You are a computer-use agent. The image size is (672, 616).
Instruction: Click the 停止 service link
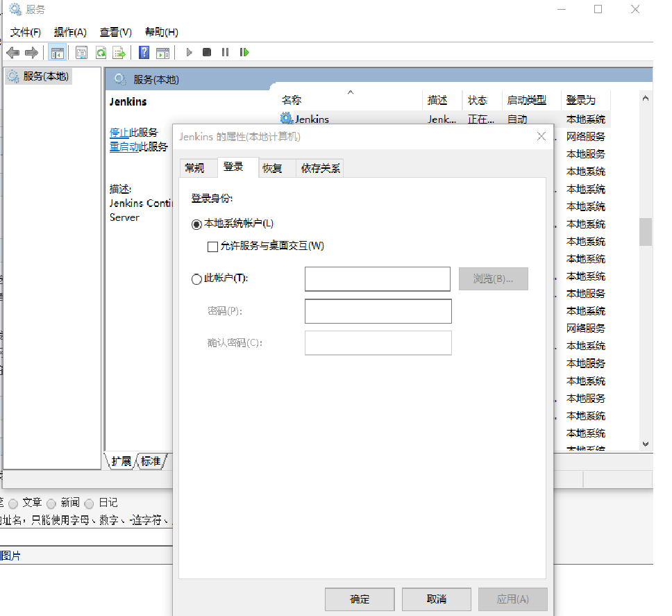click(x=119, y=133)
